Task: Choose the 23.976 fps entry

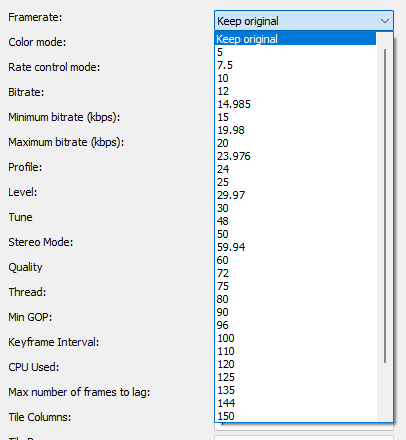Action: (x=295, y=156)
